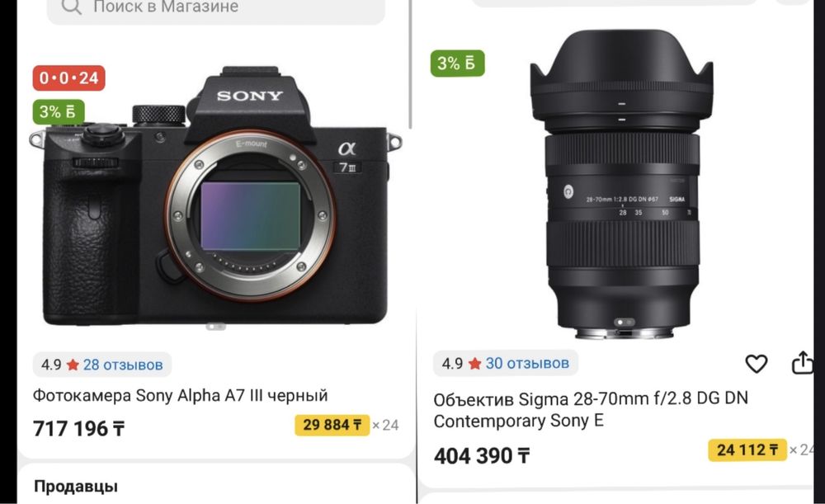
Task: Tap the 3% bonus badge on lens
Action: [457, 64]
